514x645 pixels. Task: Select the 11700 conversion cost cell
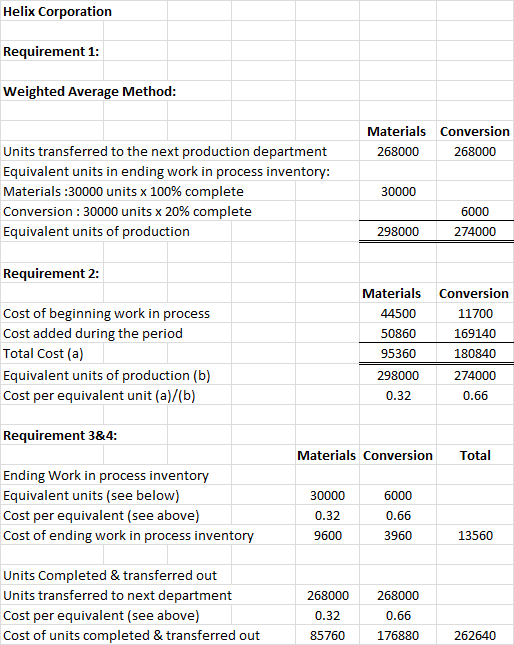tap(475, 314)
